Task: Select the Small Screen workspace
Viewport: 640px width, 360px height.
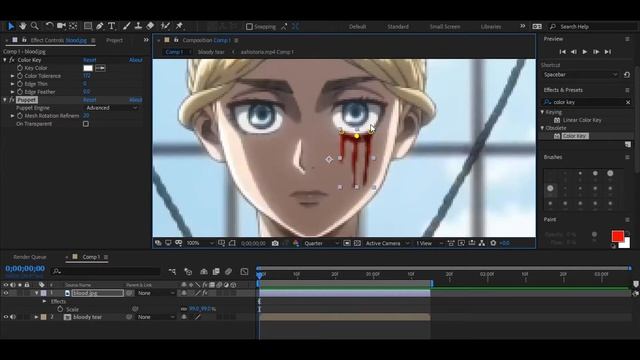Action: 445,27
